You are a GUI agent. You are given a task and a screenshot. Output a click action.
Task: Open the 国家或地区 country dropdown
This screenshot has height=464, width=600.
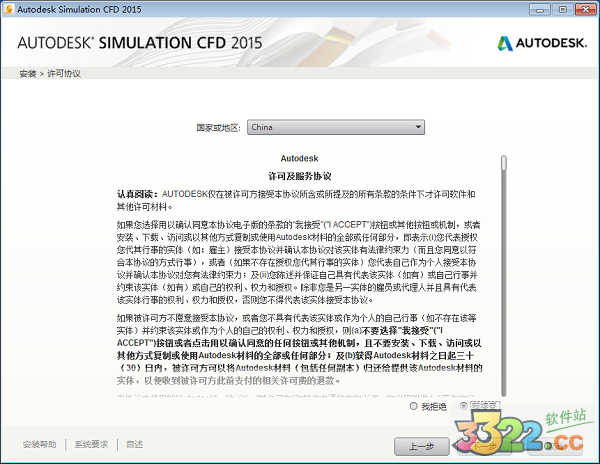tap(335, 127)
